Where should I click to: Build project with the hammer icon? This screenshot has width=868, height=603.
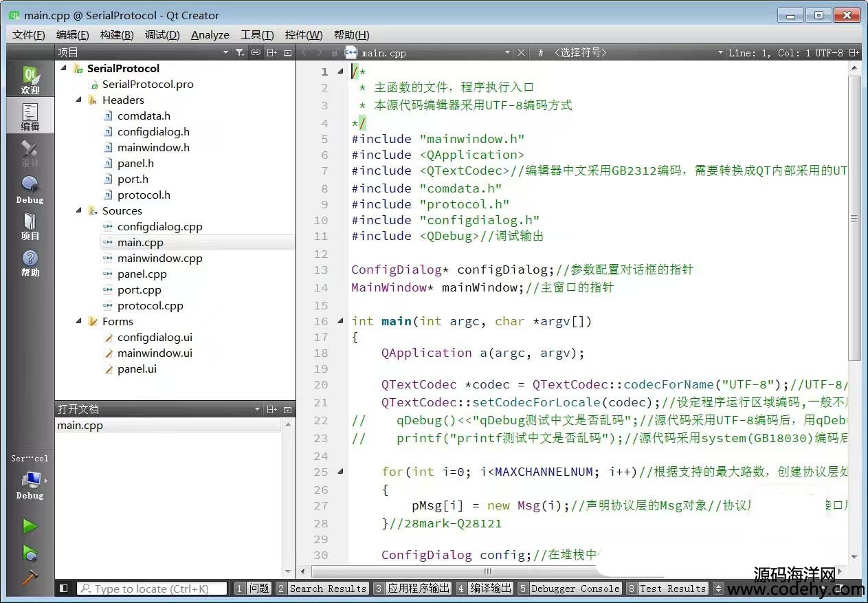point(30,578)
